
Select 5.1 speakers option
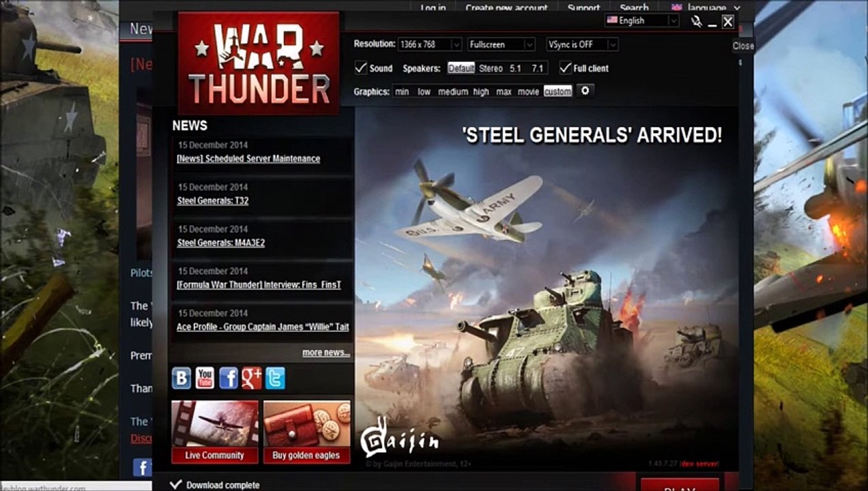point(515,68)
